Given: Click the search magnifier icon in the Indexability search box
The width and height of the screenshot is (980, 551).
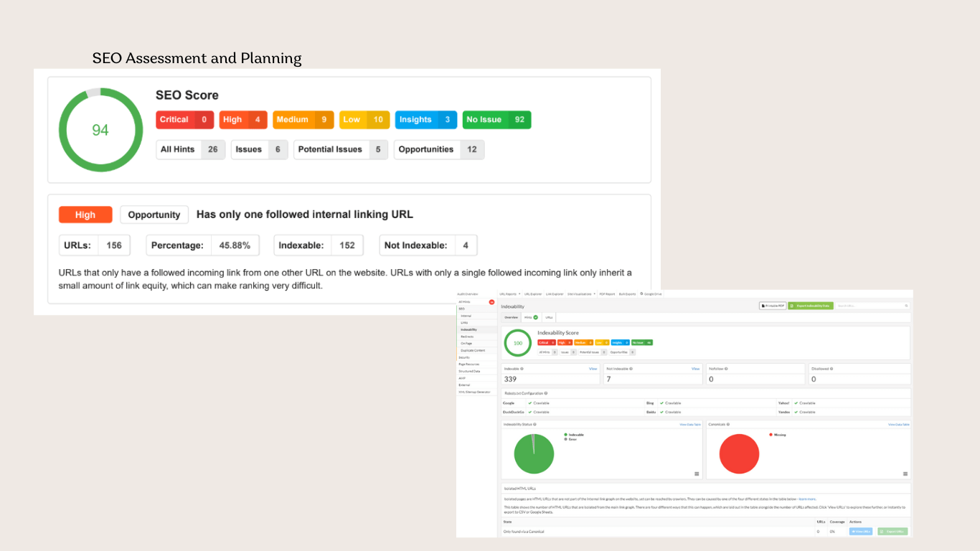Looking at the screenshot, I should point(906,306).
